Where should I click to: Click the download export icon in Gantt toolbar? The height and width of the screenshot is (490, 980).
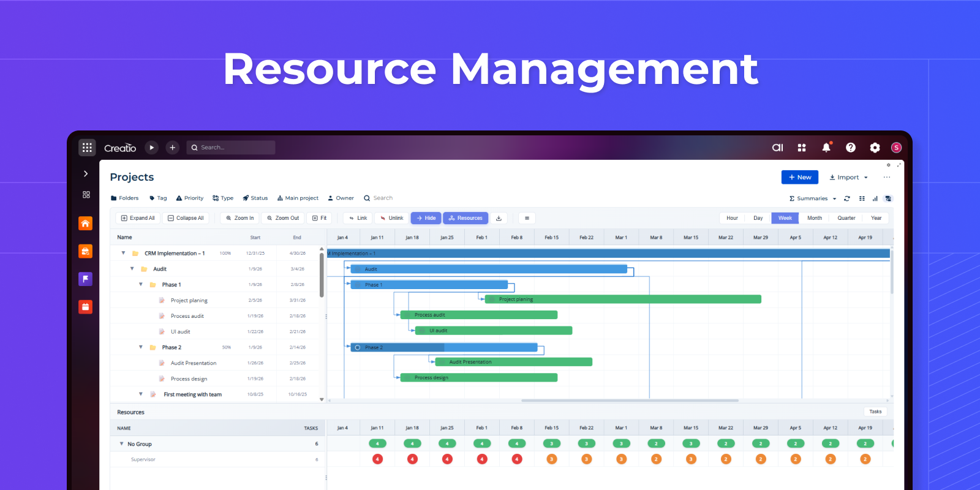[x=499, y=218]
